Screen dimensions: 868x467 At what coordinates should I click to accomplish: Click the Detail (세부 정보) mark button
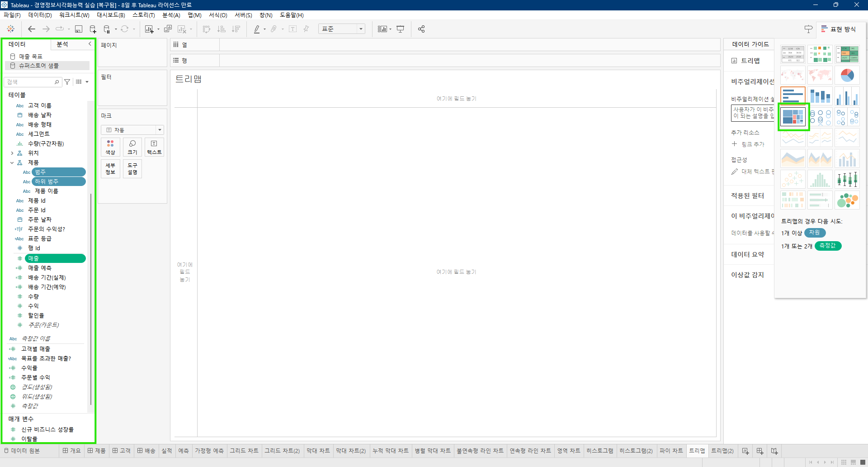pos(110,169)
